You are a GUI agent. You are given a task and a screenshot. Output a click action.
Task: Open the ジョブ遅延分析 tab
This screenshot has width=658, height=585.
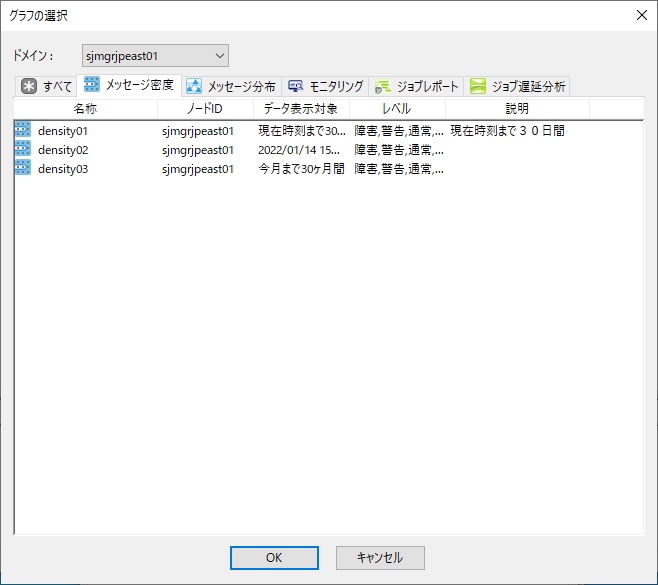coord(517,86)
